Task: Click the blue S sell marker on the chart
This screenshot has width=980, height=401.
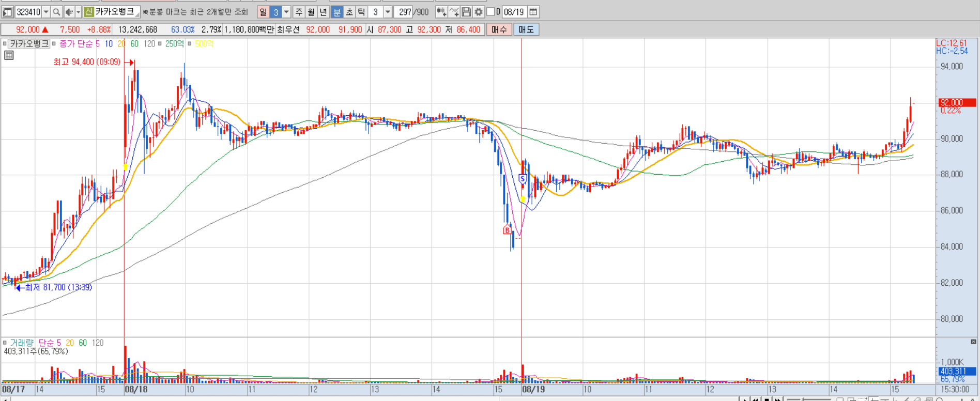Action: (523, 179)
